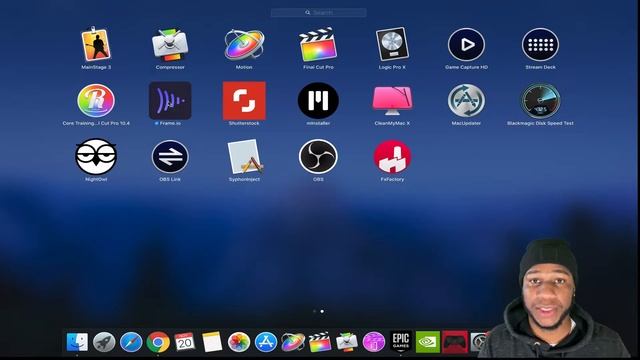Launch Epic Games from the Dock
Screen dimensions: 640x360
400,342
